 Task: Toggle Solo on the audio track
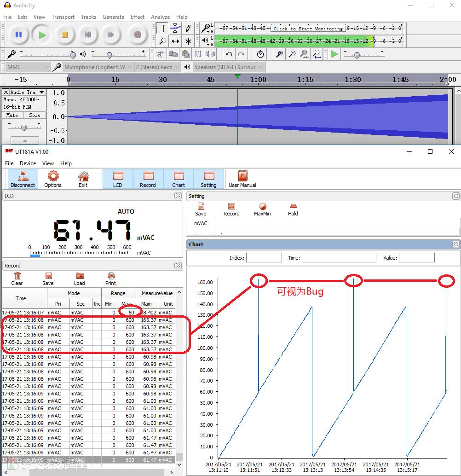35,115
